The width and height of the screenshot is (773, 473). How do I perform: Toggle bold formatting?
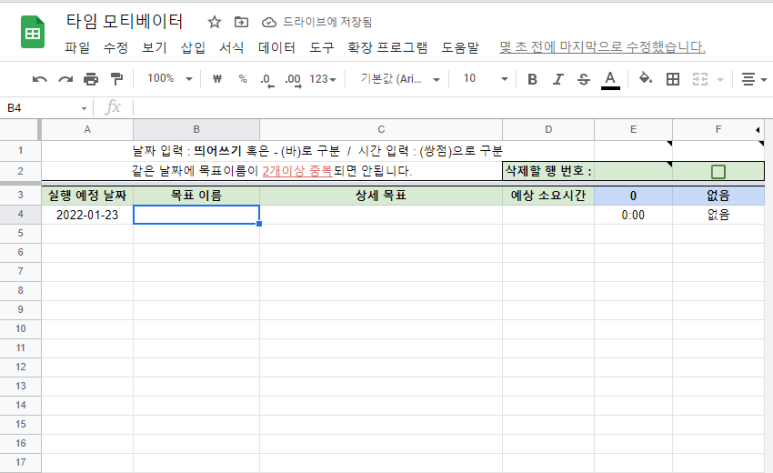532,79
